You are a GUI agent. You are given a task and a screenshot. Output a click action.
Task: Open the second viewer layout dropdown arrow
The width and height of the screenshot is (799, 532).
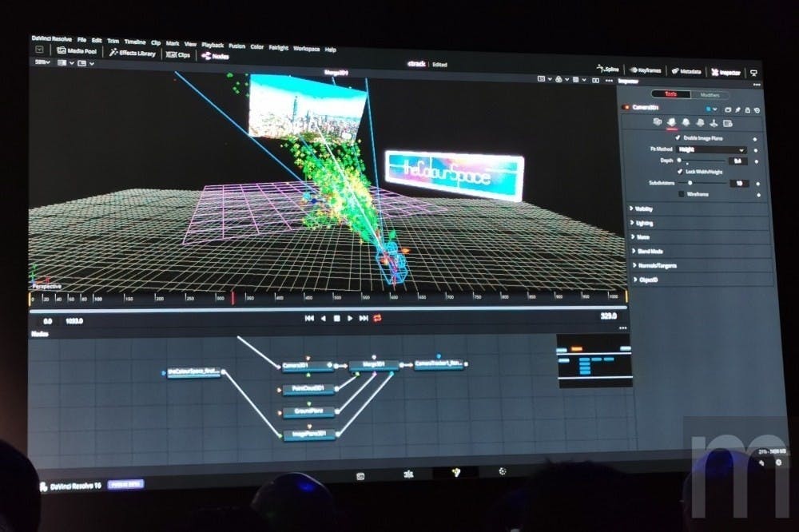[x=92, y=64]
